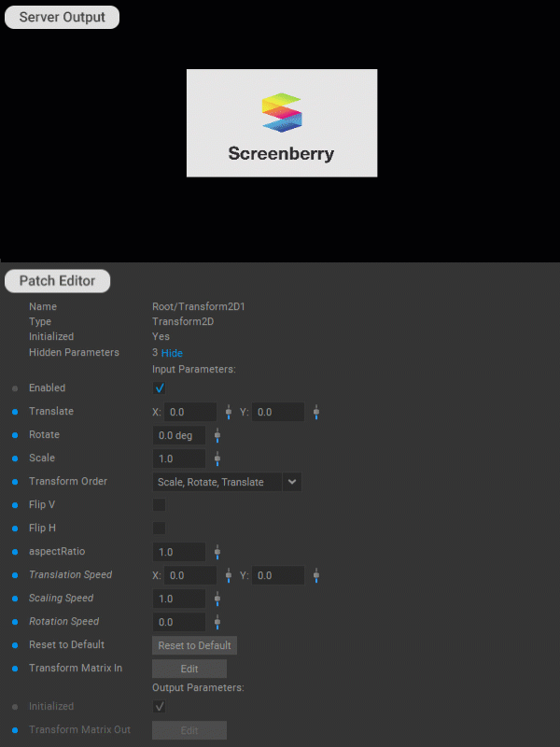Click the Rotate slider handle
Screen dimensions: 560x747
click(x=217, y=435)
